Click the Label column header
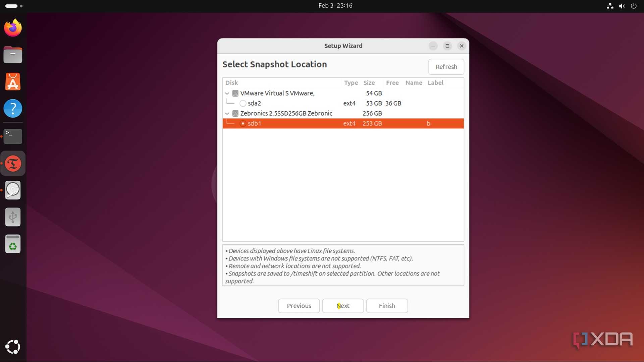Viewport: 644px width, 362px height. tap(435, 83)
